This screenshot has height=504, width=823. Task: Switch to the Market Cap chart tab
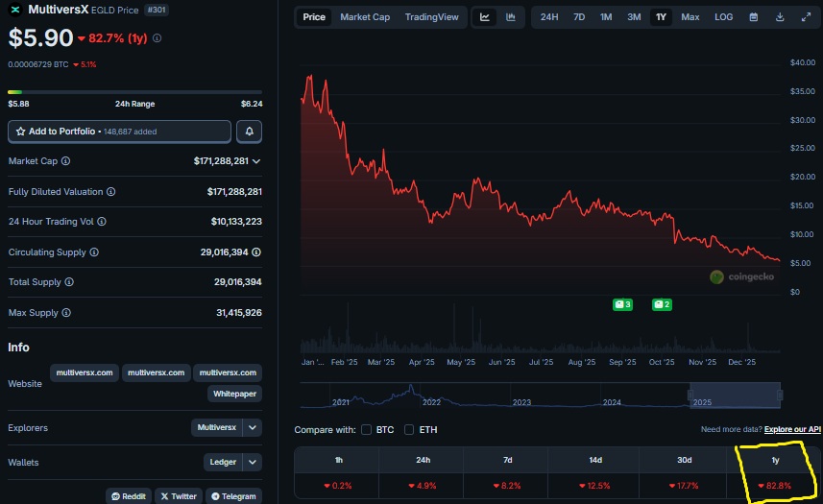pyautogui.click(x=365, y=17)
